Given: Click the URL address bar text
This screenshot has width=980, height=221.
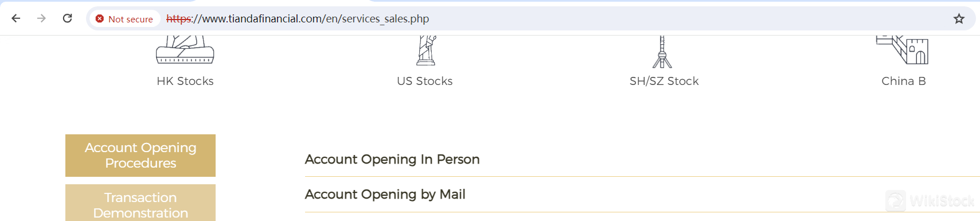Looking at the screenshot, I should tap(298, 19).
